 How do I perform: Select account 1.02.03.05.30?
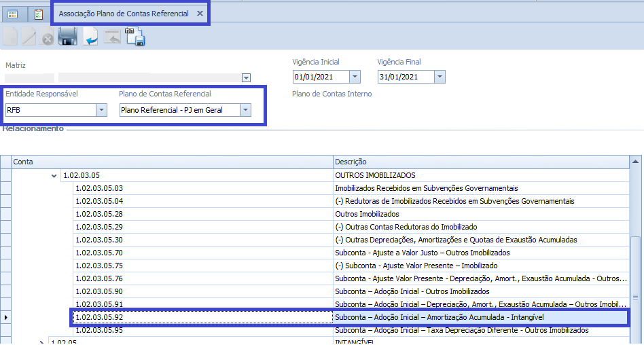203,240
